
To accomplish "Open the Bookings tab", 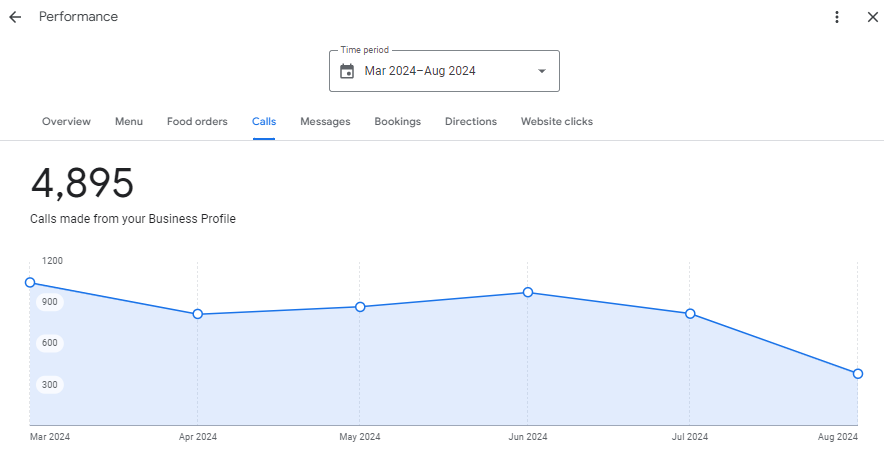I will 397,122.
